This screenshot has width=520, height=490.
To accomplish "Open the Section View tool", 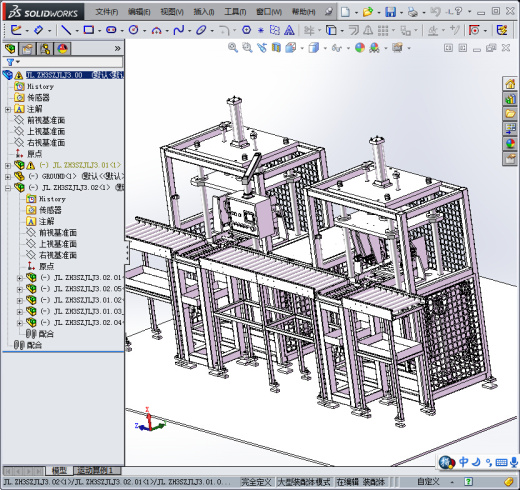I will point(276,48).
